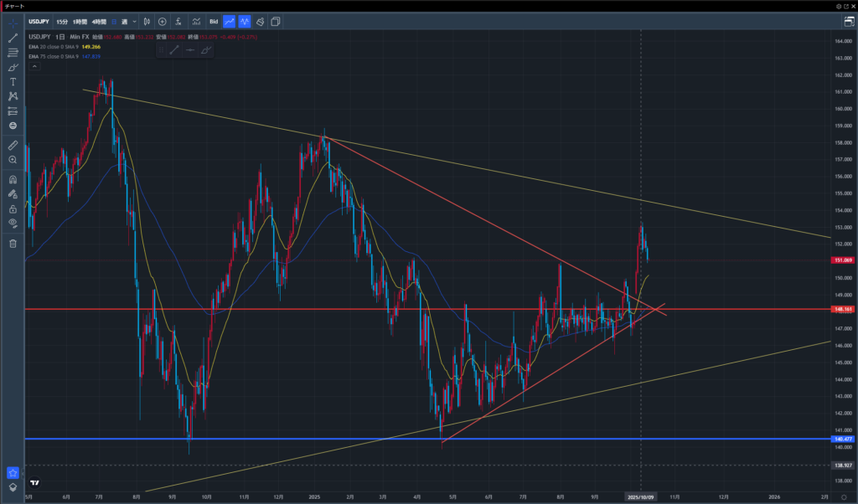Open the emoji icons tool
The width and height of the screenshot is (858, 504).
13,125
